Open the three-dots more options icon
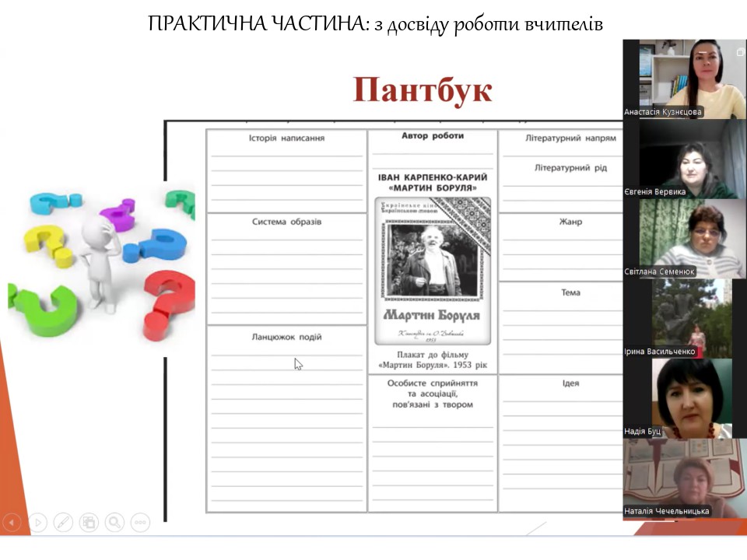The width and height of the screenshot is (747, 560). (140, 523)
